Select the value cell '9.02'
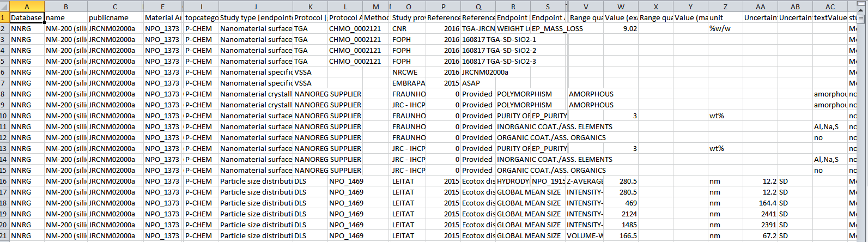This screenshot has width=868, height=242. tap(621, 28)
